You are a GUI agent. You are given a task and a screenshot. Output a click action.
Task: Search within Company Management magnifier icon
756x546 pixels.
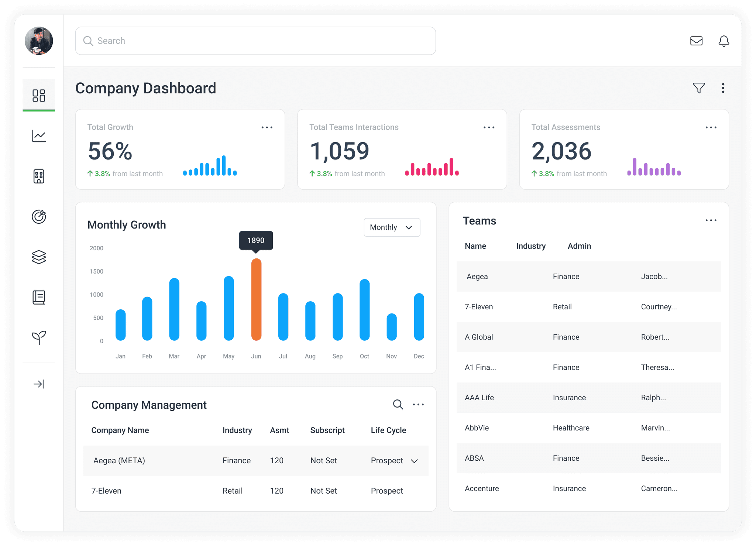pyautogui.click(x=398, y=405)
